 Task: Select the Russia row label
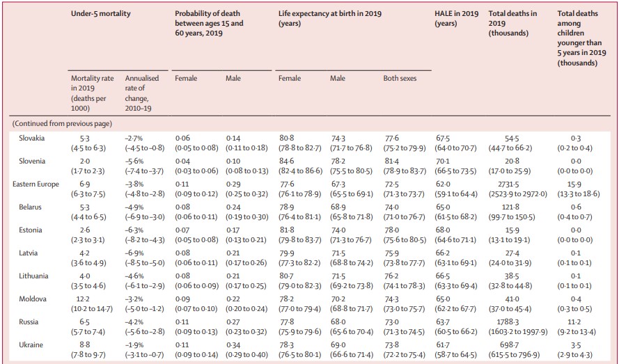[x=29, y=322]
